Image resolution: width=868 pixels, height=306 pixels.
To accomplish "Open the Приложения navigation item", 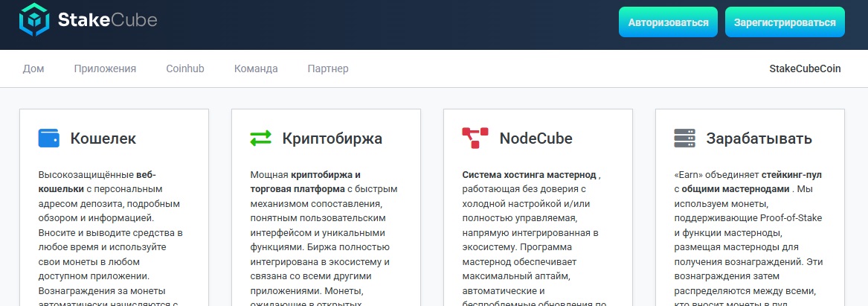I will pos(105,68).
